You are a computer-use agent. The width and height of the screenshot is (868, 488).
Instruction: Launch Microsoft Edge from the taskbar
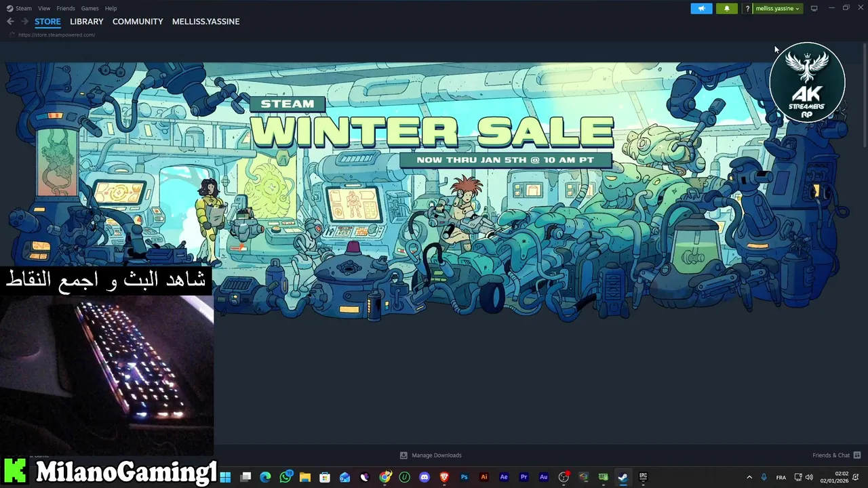pyautogui.click(x=265, y=477)
